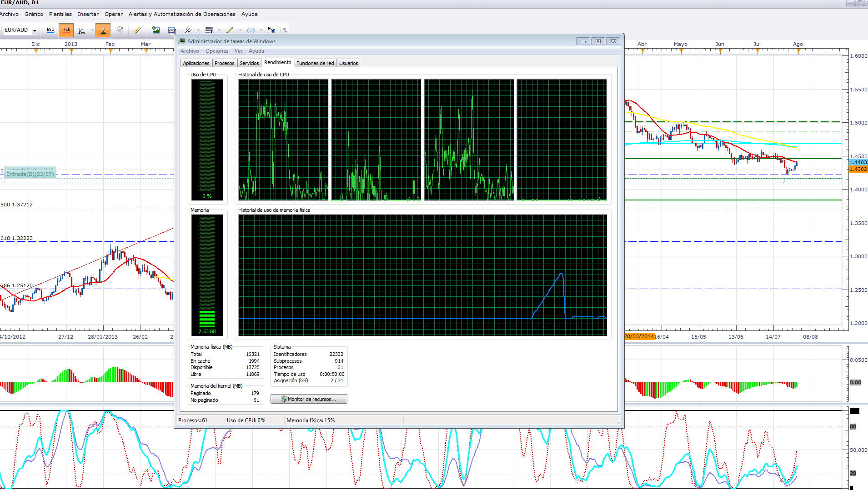Click the 28/03/2014 date marker
This screenshot has width=868, height=490.
[639, 337]
